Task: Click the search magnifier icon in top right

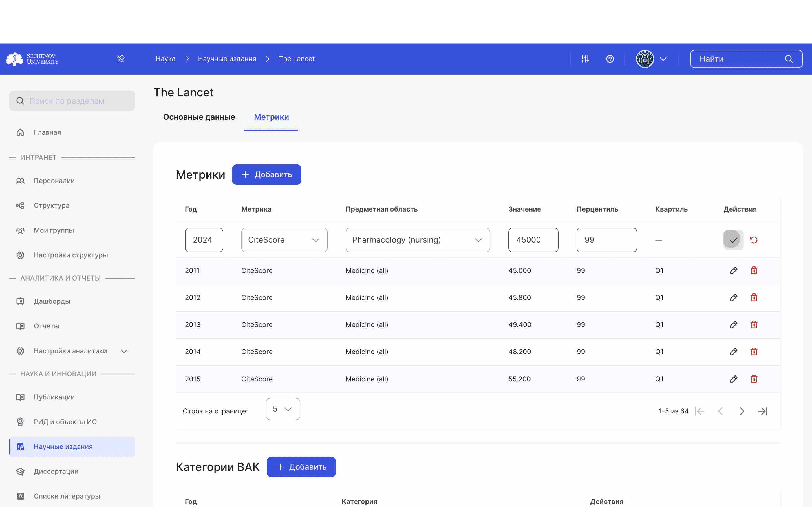Action: [790, 59]
